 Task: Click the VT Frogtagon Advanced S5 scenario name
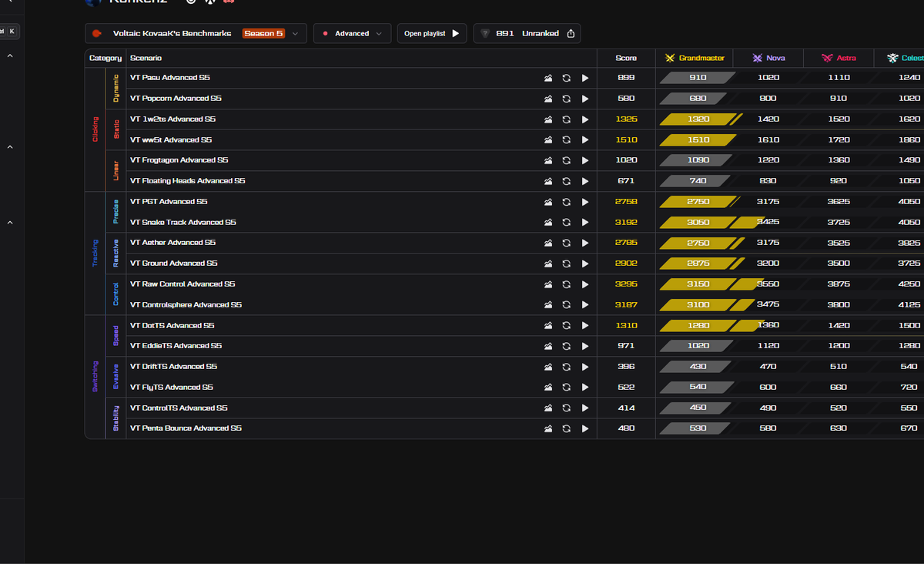coord(179,160)
